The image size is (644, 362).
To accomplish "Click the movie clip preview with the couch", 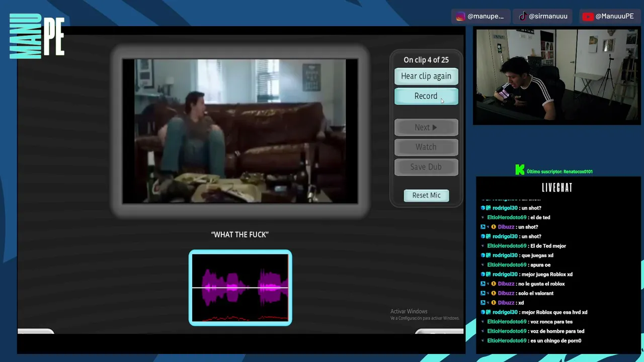I will click(240, 131).
